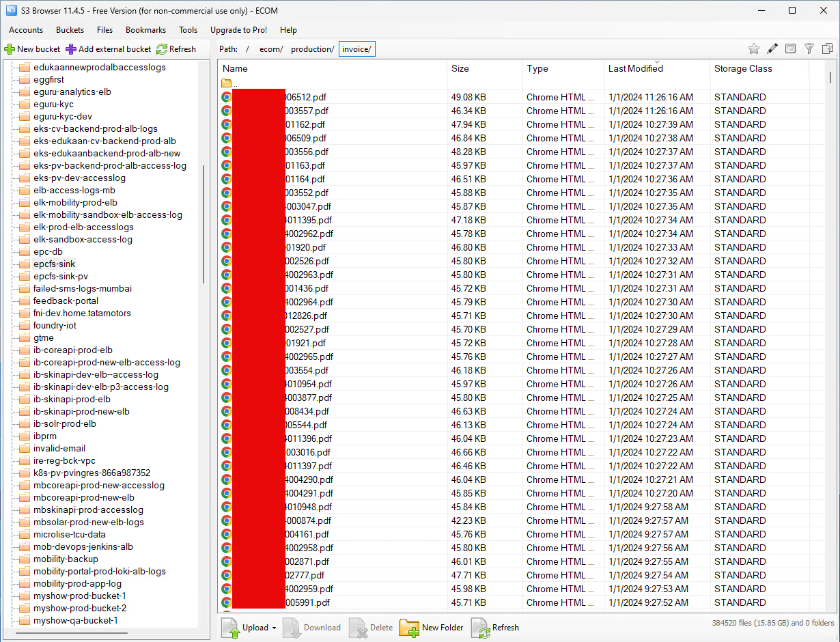Viewport: 840px width, 642px height.
Task: Open the Upload dropdown arrow
Action: (274, 628)
